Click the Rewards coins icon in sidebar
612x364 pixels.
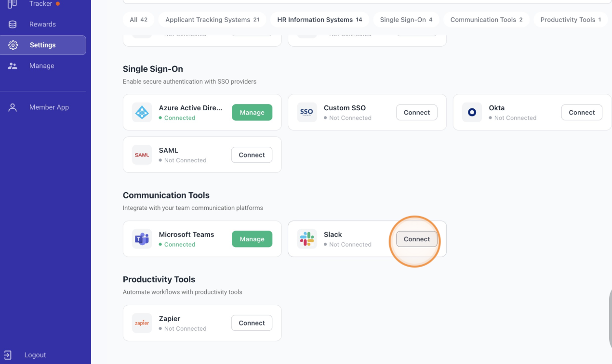13,24
